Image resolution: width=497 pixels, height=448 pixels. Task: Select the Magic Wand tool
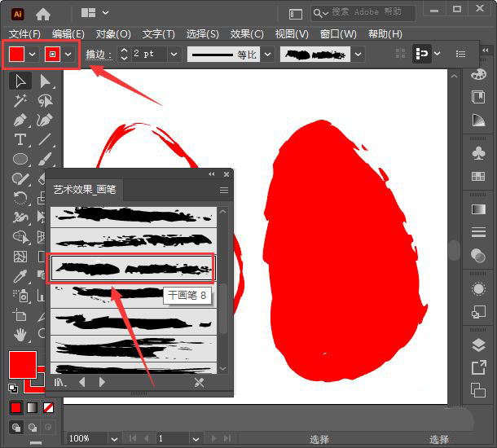(x=20, y=101)
